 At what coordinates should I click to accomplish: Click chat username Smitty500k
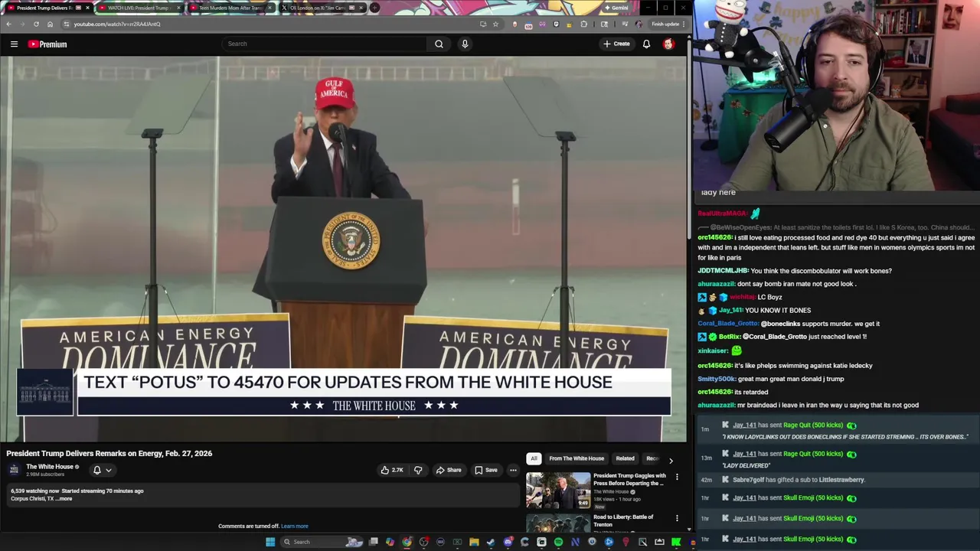pos(717,379)
